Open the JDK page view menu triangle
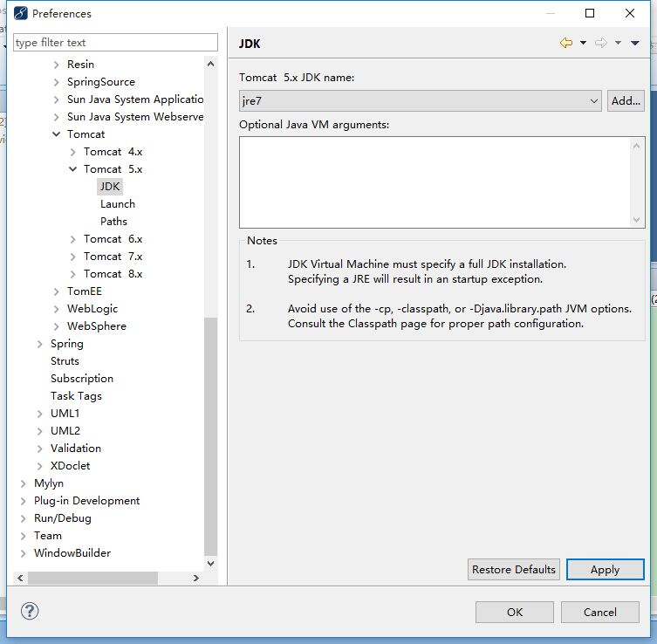The image size is (657, 644). click(x=635, y=42)
